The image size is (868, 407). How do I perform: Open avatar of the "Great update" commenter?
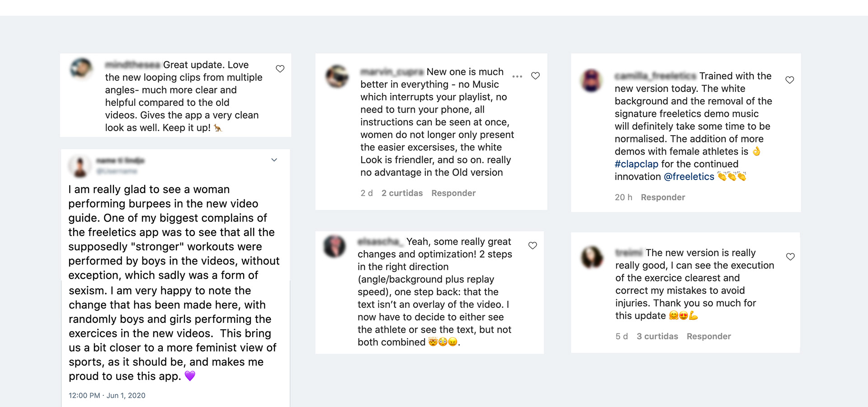[x=81, y=68]
